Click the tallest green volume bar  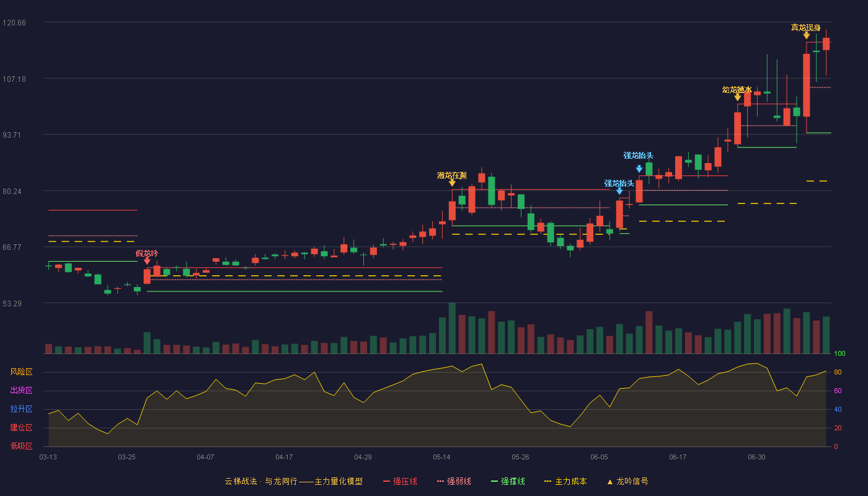pyautogui.click(x=452, y=328)
